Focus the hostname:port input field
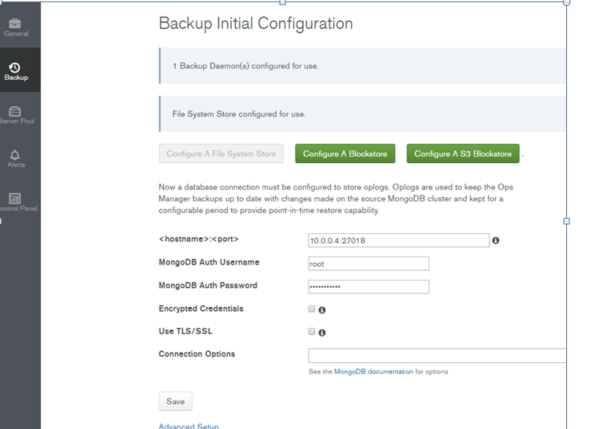589x429 pixels. [x=399, y=240]
